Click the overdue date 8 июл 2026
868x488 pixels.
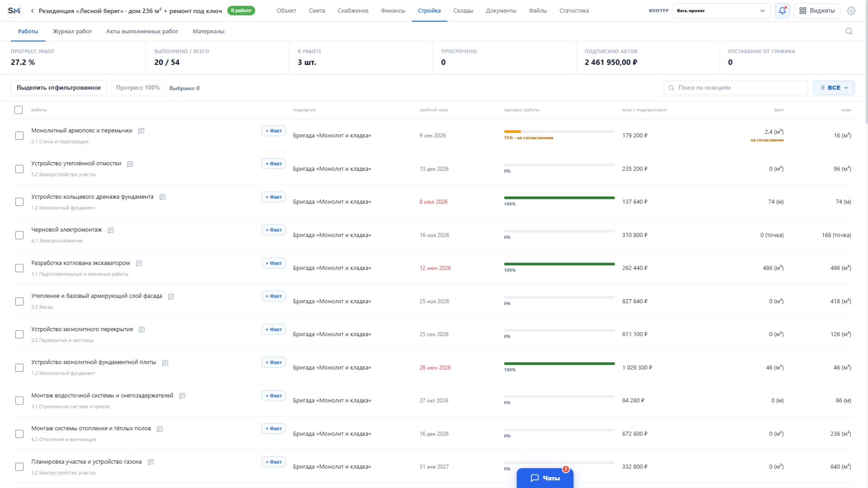click(x=433, y=202)
